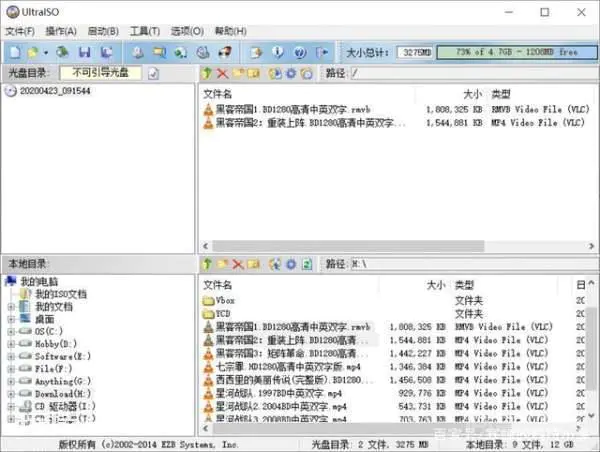Click the green Up arrow in local pane toolbar

click(207, 264)
